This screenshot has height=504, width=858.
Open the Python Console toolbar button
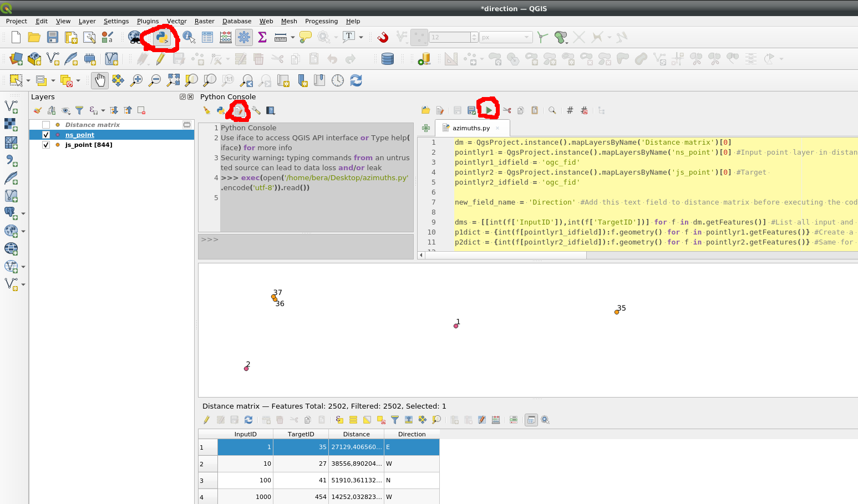(161, 38)
